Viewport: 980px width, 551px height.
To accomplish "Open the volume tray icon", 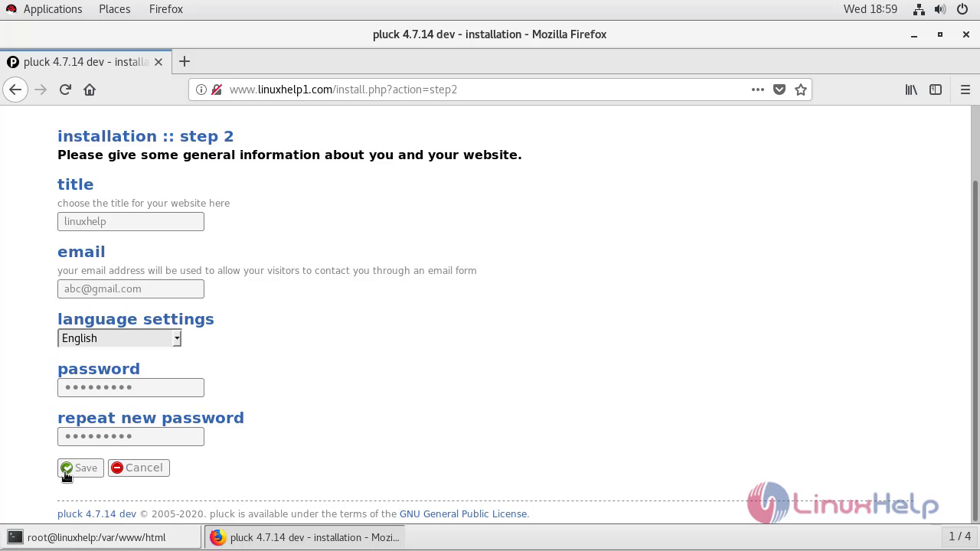I will point(940,9).
